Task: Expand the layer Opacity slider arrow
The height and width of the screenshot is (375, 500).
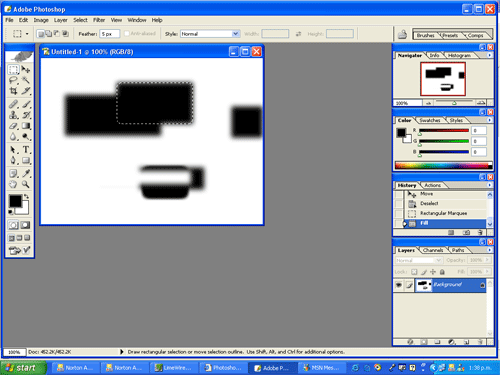Action: click(488, 260)
